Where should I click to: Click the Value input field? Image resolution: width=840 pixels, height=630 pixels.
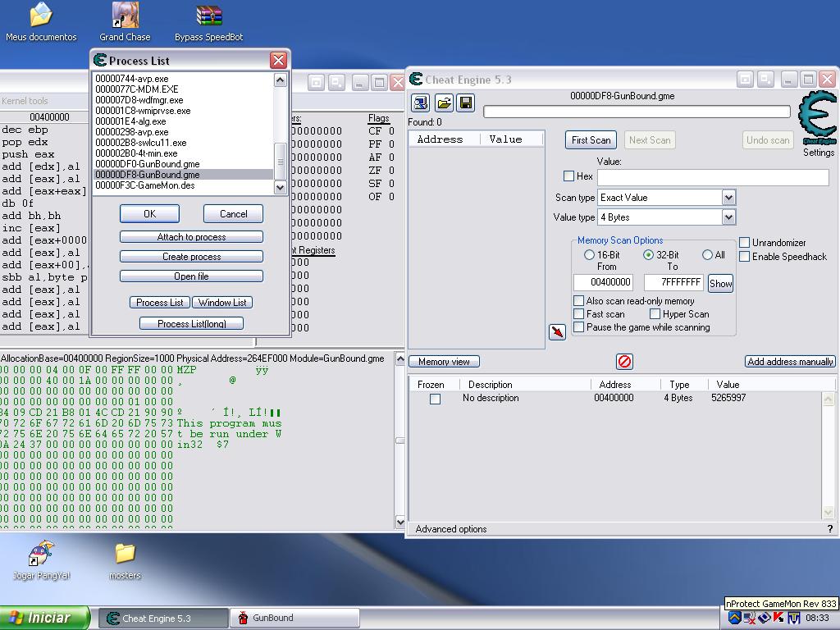713,177
